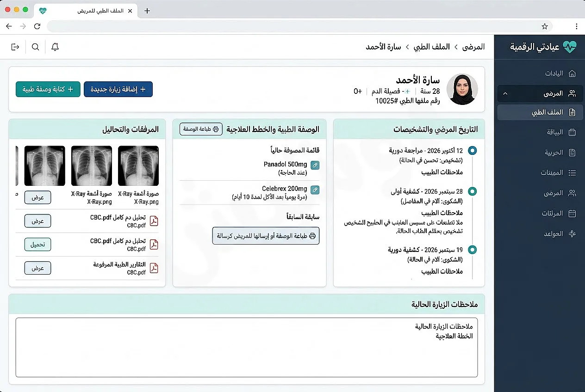Click سارة الأحمد profile photo
The height and width of the screenshot is (392, 585).
pyautogui.click(x=462, y=89)
